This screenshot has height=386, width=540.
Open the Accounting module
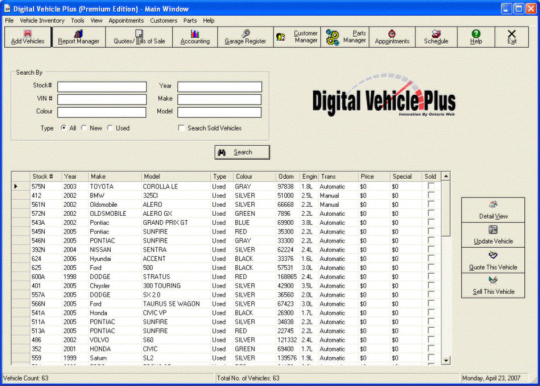pyautogui.click(x=195, y=37)
